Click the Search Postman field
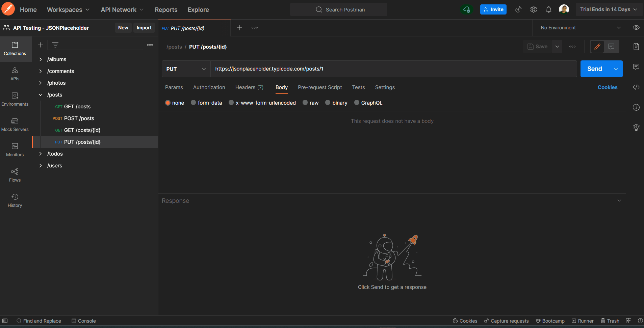The width and height of the screenshot is (644, 328). pos(339,9)
